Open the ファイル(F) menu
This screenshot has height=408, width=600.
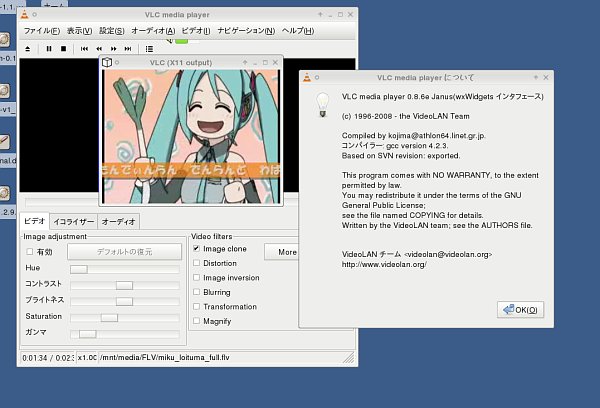click(x=42, y=31)
